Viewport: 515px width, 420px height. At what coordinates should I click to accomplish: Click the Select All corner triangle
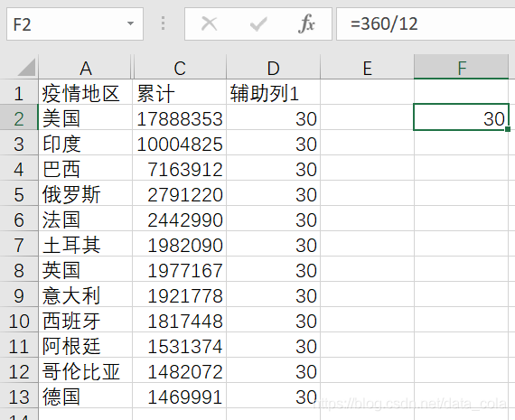click(26, 68)
